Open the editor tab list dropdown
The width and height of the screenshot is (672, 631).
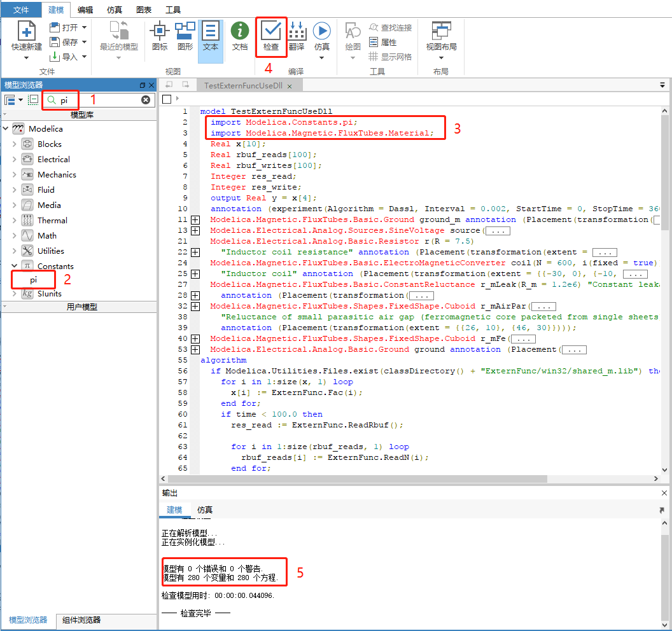point(662,85)
